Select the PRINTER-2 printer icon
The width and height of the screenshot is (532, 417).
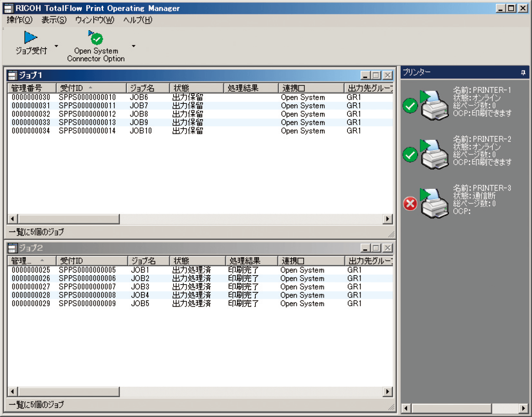coord(434,155)
